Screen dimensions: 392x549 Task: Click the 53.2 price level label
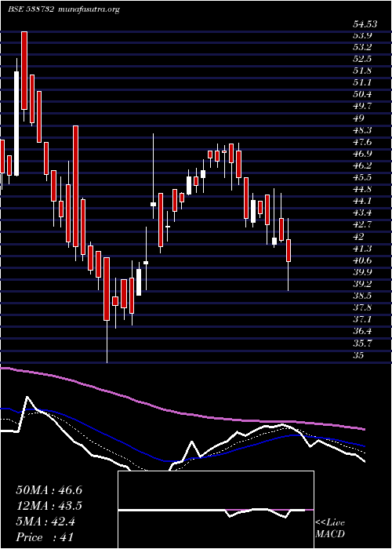(362, 47)
